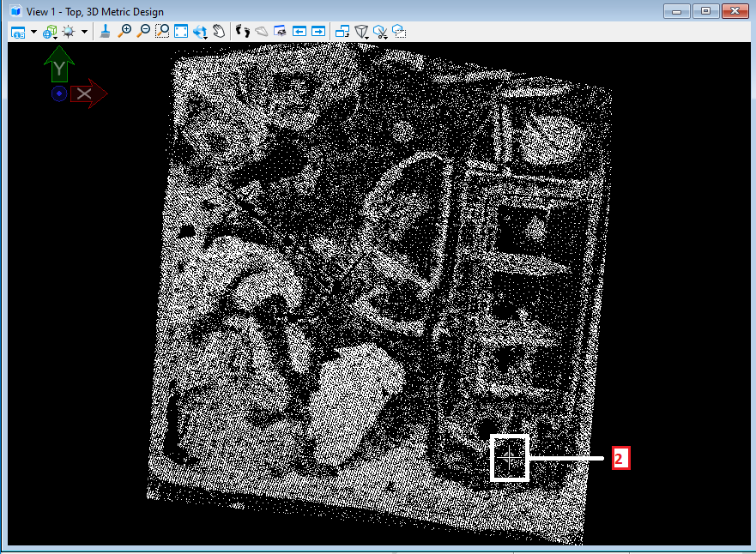Toggle the Clip Volume tool
Screen dimensions: 756x554
(361, 32)
